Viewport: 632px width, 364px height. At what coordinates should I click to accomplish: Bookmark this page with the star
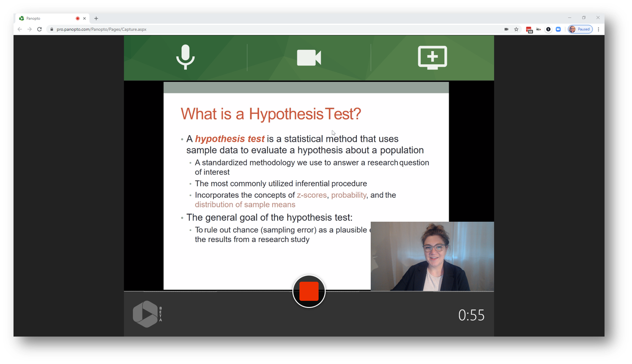pos(516,30)
